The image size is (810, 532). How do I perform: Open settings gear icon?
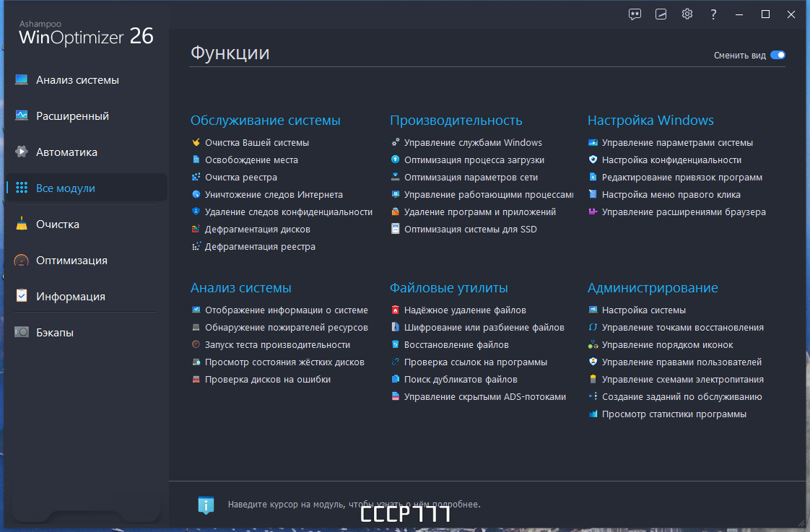tap(687, 14)
